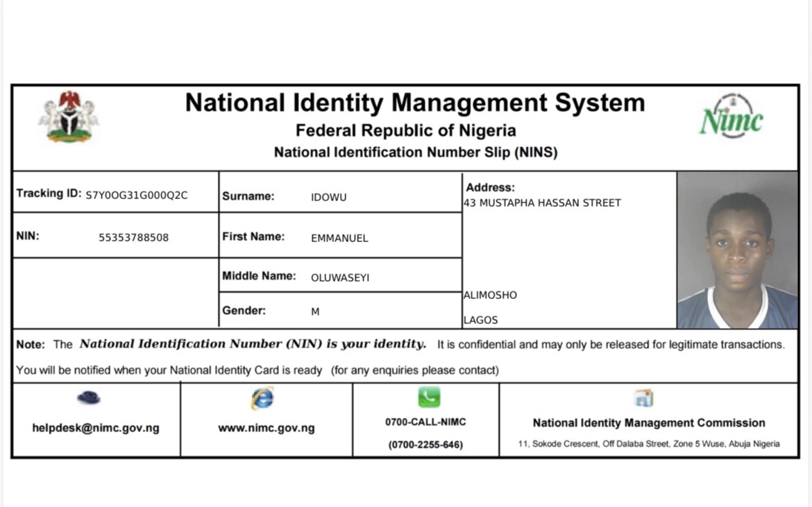
Task: Click the Gender field value M
Action: click(315, 311)
